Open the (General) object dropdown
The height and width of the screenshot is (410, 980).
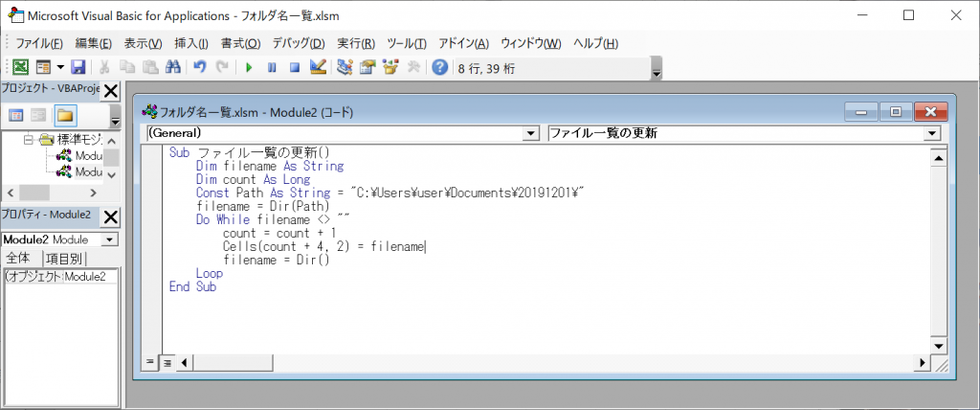531,133
